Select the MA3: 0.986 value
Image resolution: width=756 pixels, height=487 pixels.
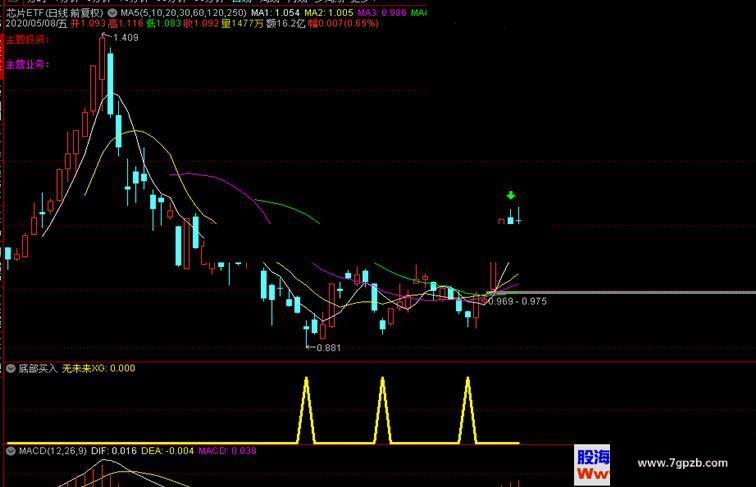tap(382, 13)
